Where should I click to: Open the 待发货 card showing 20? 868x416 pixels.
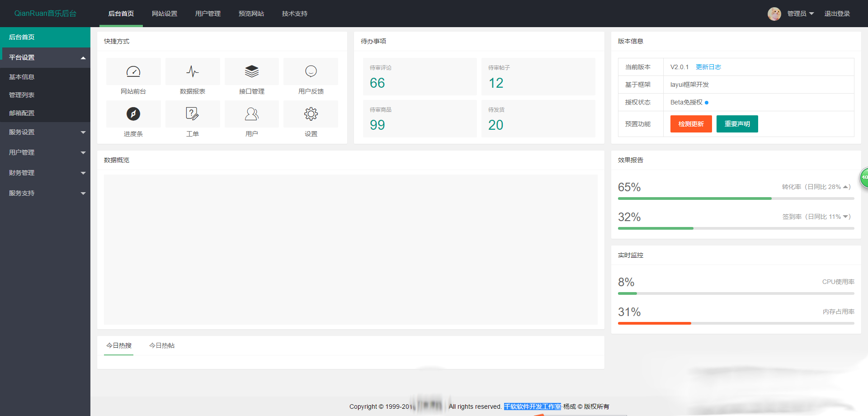[x=538, y=118]
